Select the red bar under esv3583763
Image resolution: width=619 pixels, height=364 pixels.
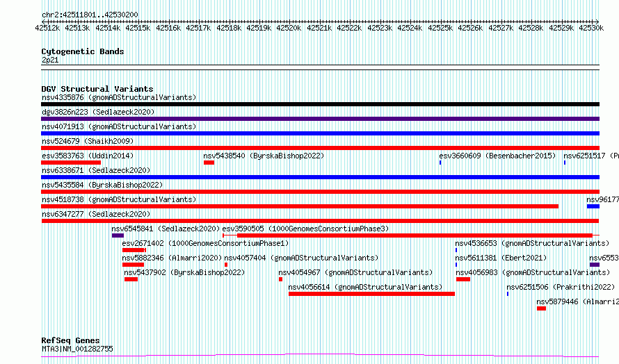click(71, 163)
